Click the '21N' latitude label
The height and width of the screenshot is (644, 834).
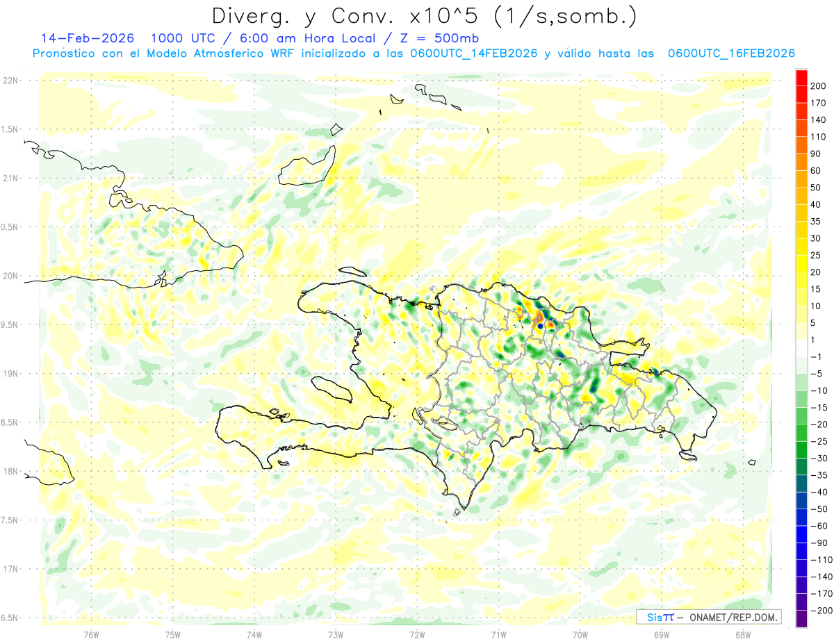10,179
